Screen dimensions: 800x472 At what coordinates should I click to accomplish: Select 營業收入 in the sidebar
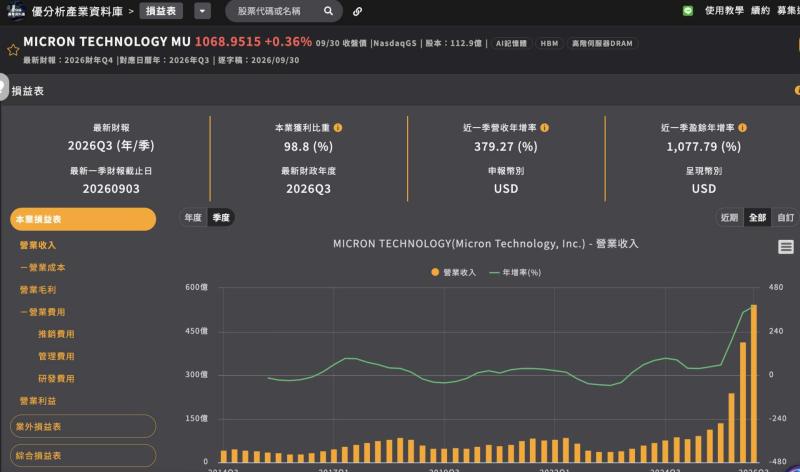[38, 245]
